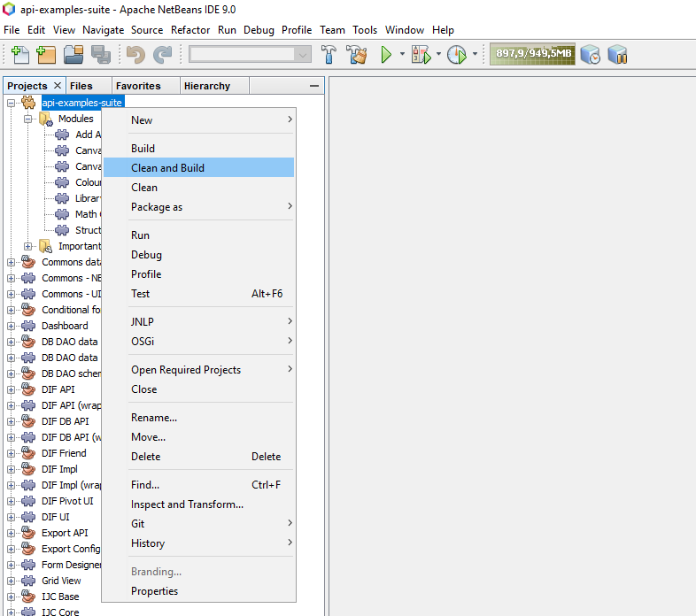Click the Open Project toolbar icon

coord(73,55)
